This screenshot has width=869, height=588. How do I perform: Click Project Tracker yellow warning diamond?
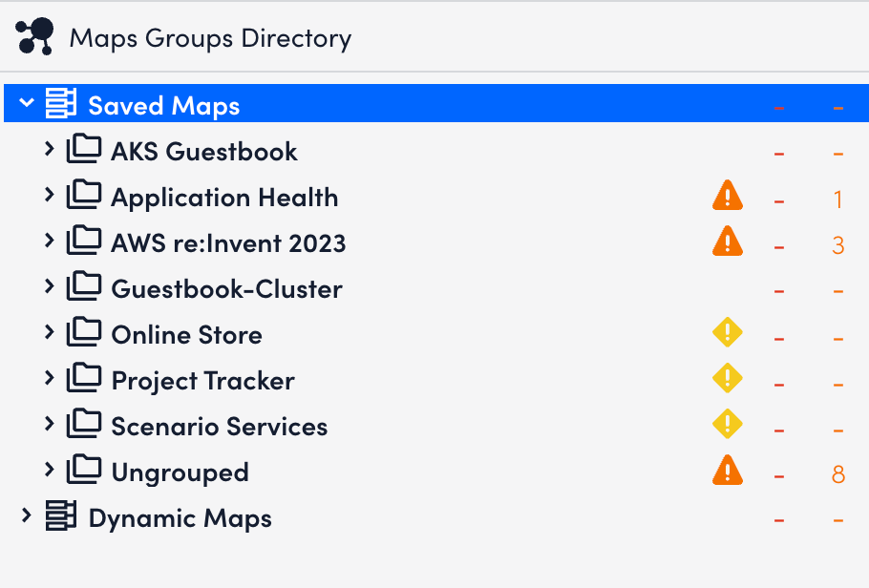[x=727, y=379]
